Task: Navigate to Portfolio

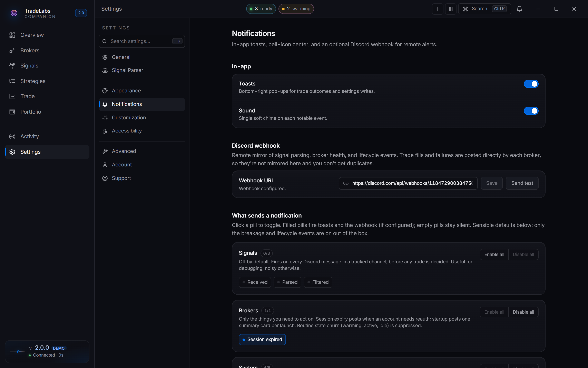Action: pos(47,112)
